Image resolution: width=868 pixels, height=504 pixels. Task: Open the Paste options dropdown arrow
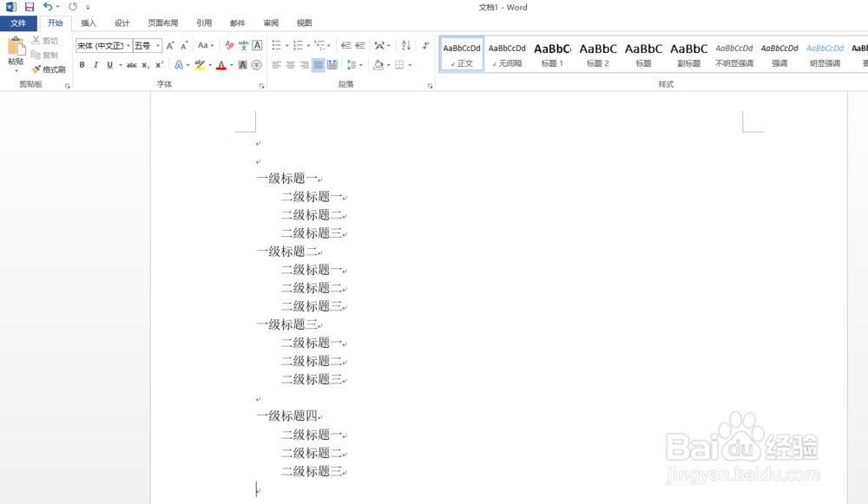pyautogui.click(x=16, y=71)
